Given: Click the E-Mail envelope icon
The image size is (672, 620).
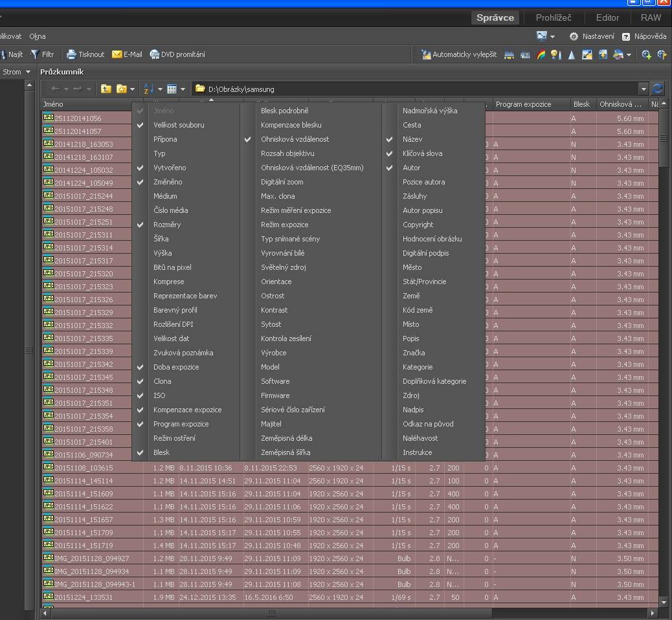Looking at the screenshot, I should pos(117,54).
